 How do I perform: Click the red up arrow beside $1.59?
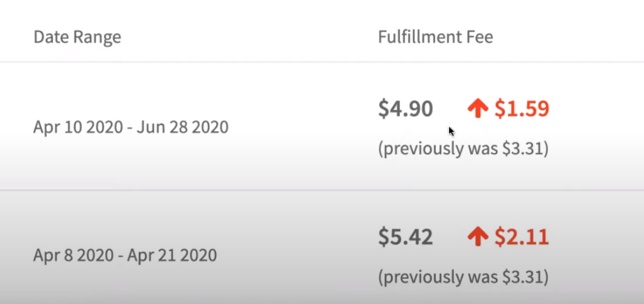478,109
